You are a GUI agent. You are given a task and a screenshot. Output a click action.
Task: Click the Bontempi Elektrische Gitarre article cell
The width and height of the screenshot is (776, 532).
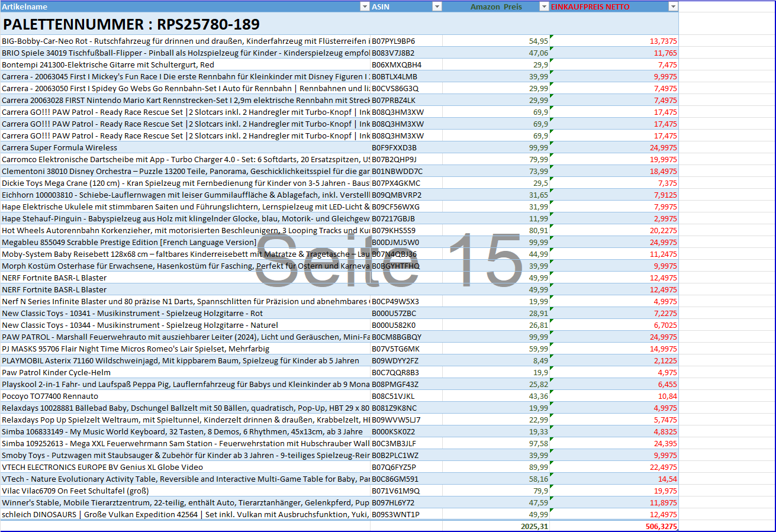point(108,65)
